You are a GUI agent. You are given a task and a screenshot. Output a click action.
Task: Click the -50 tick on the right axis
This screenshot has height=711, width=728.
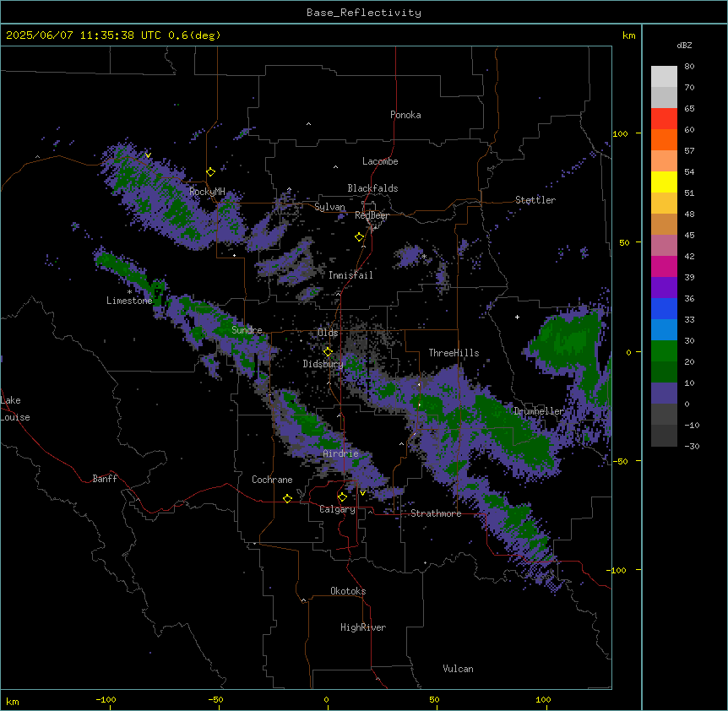pos(620,461)
